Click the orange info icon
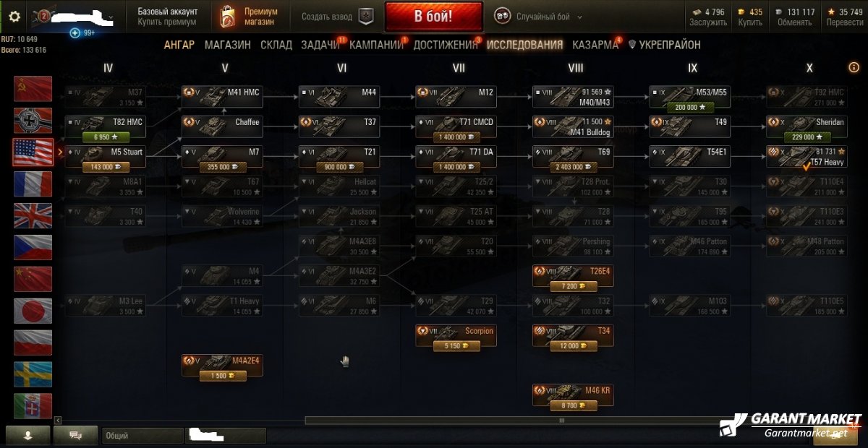868x448 pixels. tap(854, 67)
